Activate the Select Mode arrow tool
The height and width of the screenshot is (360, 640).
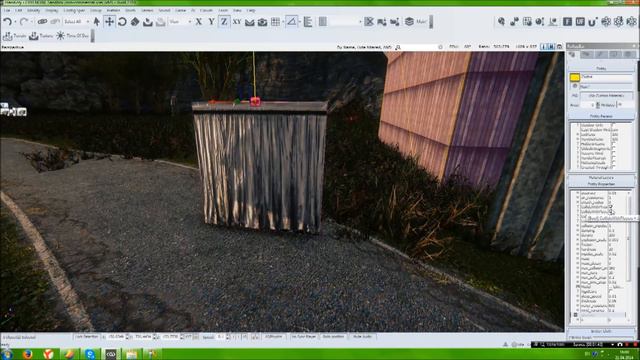(x=97, y=22)
